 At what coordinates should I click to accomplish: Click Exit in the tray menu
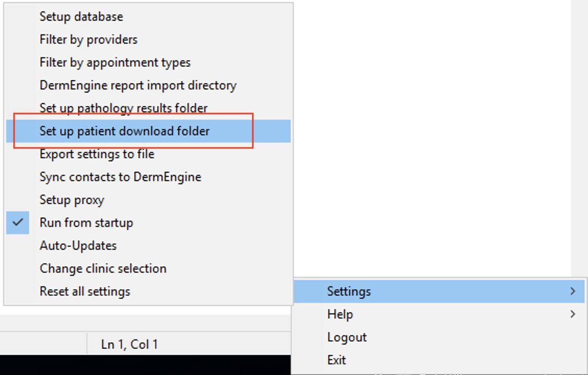(x=337, y=360)
